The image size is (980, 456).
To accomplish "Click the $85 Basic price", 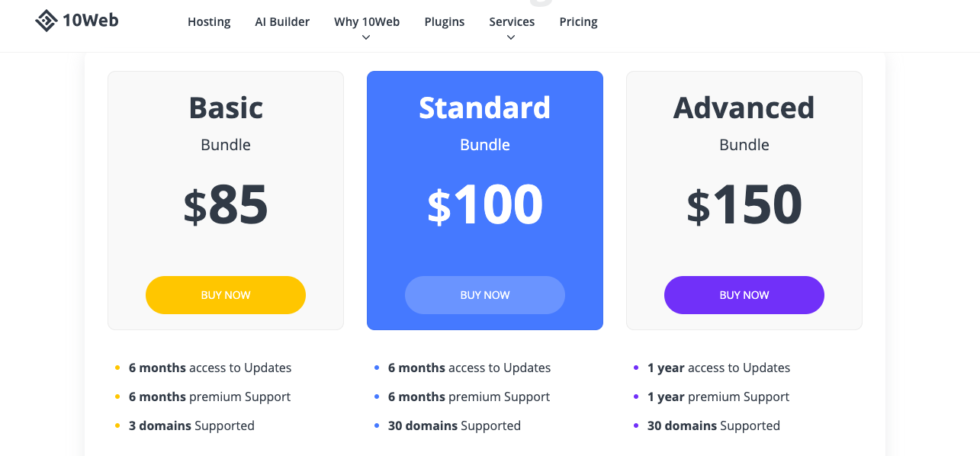I will [x=226, y=204].
